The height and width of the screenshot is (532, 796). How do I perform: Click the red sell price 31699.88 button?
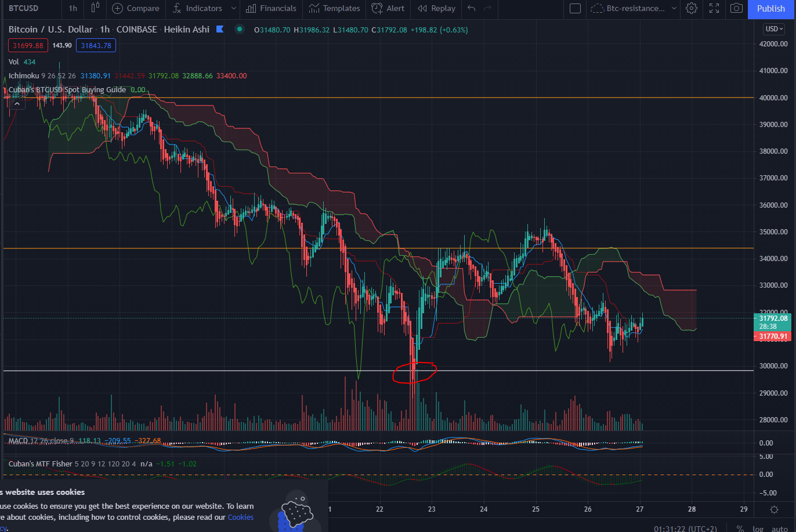coord(28,45)
